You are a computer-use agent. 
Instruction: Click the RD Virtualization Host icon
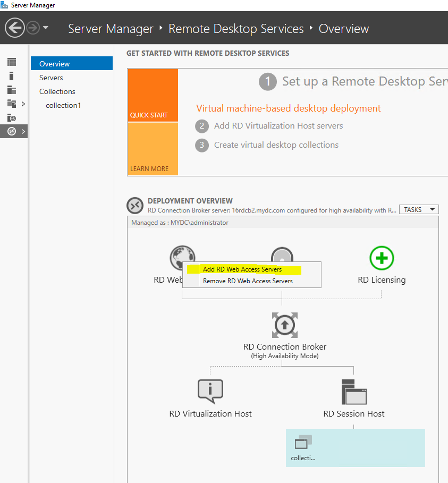tap(210, 391)
